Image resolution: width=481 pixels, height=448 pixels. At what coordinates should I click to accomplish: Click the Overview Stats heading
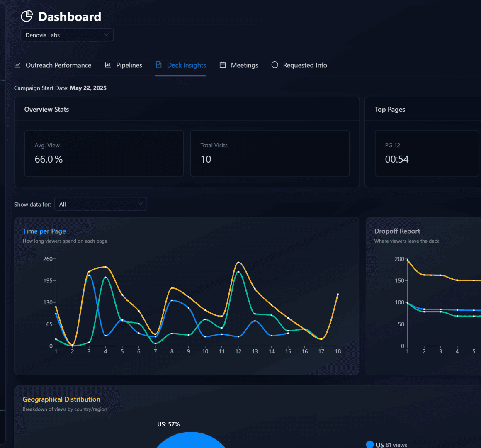coord(46,109)
